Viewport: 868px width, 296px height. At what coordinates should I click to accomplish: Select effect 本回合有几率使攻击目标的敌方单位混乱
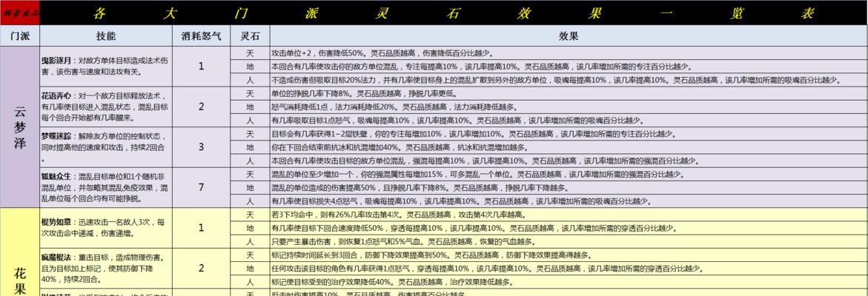point(569,161)
